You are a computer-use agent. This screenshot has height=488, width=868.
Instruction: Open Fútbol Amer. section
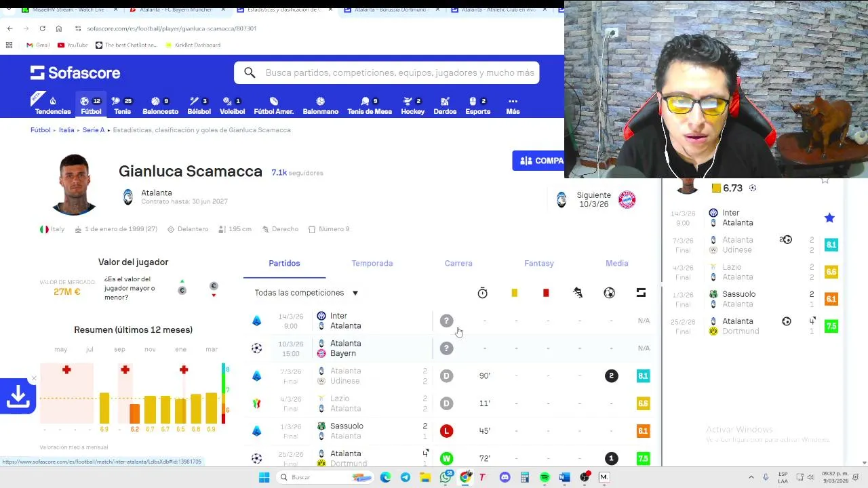tap(273, 106)
